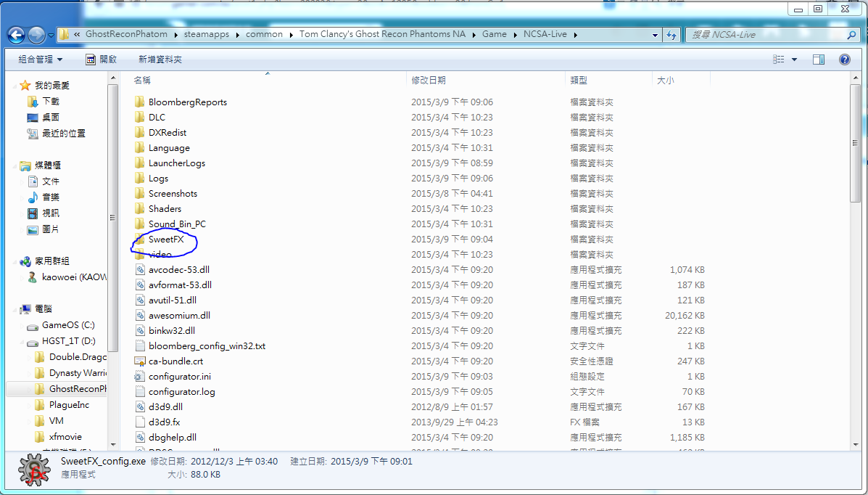This screenshot has width=868, height=495.
Task: Go back with the Back arrow button
Action: [17, 35]
